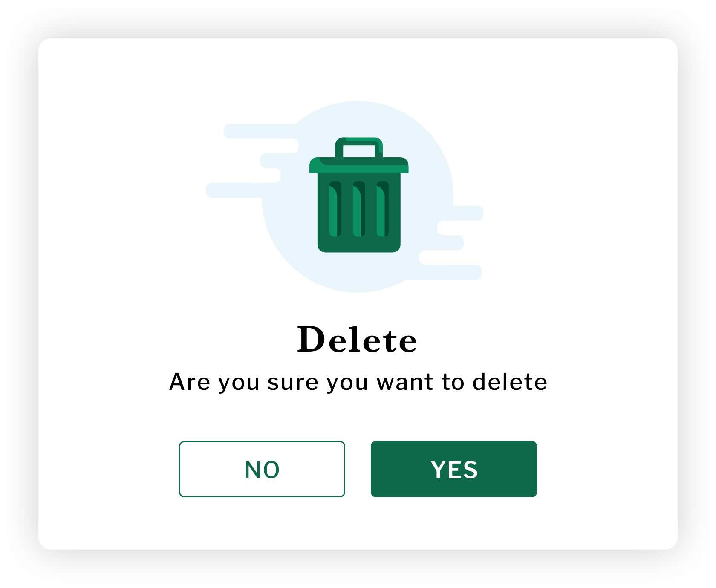
Task: Click the "Delete" heading
Action: coord(357,340)
